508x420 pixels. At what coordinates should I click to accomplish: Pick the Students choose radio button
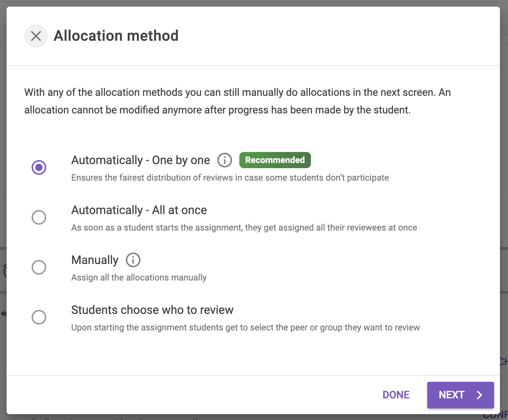39,317
